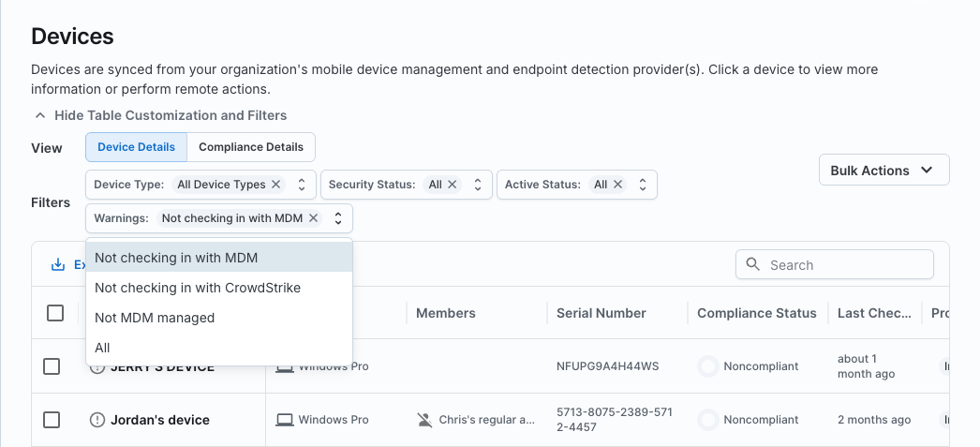This screenshot has height=447, width=980.
Task: Clear the Security Status All chip
Action: [x=453, y=185]
